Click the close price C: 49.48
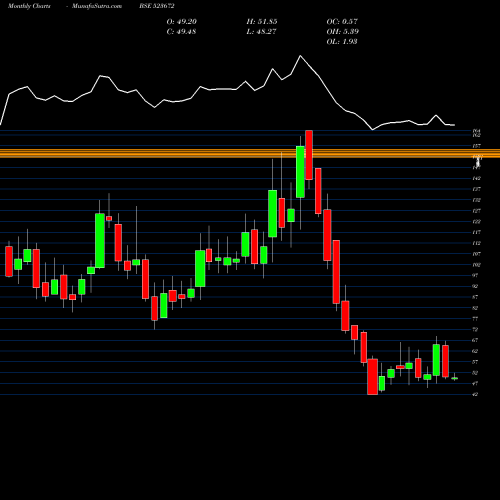The width and height of the screenshot is (500, 500). pyautogui.click(x=181, y=32)
